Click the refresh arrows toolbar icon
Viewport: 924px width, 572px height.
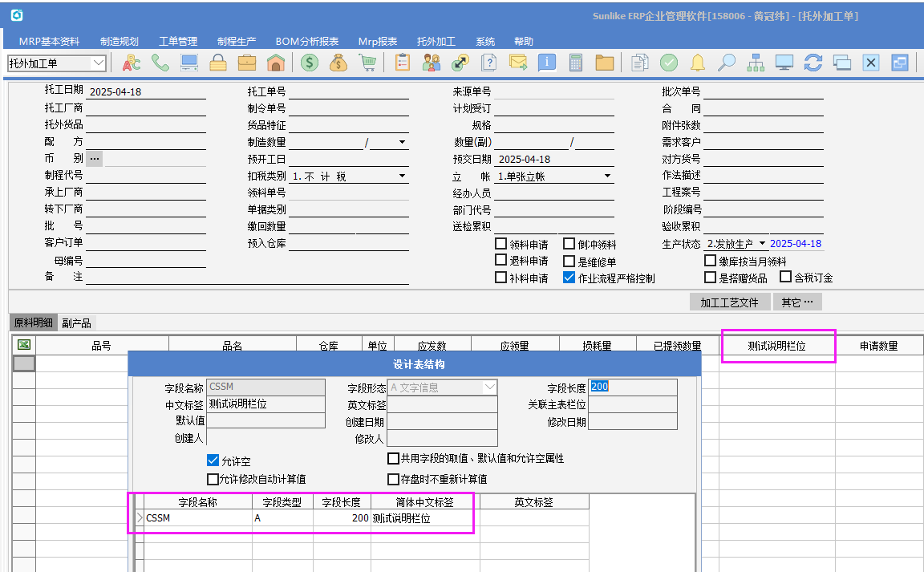pos(813,63)
